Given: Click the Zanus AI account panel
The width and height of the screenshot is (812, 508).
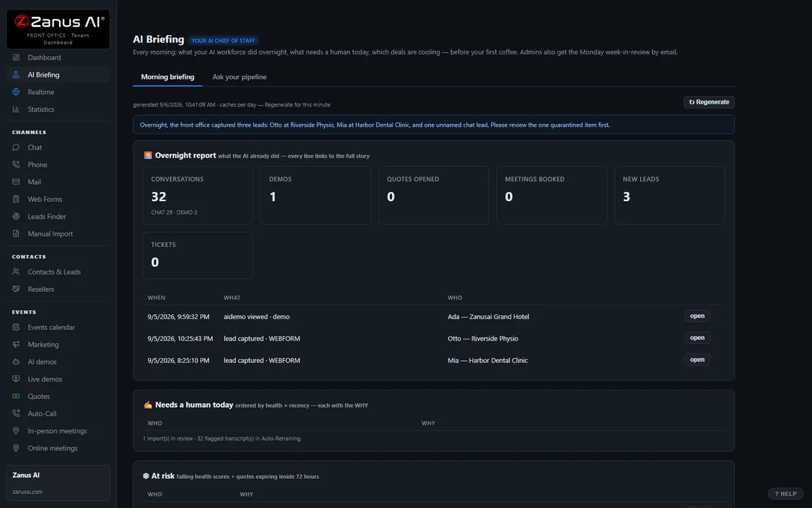Looking at the screenshot, I should tap(58, 483).
